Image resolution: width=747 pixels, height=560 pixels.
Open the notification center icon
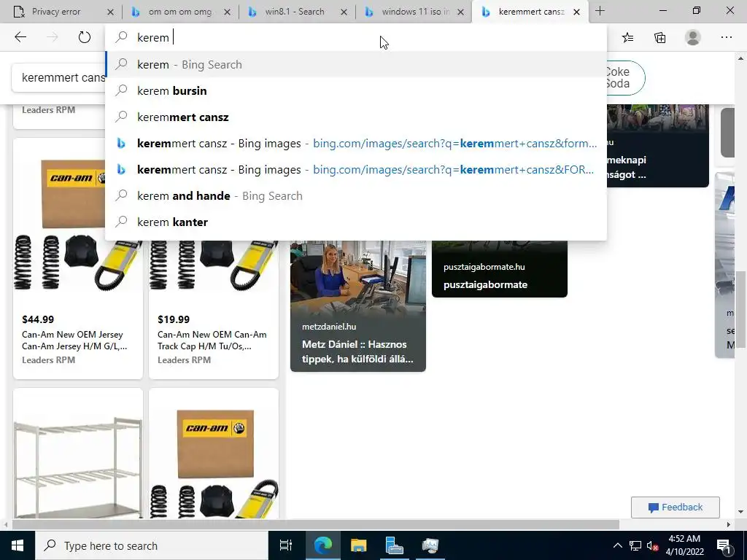723,545
